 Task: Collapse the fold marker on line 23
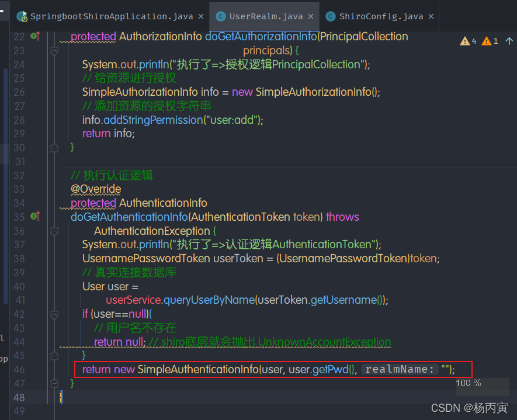tap(54, 51)
